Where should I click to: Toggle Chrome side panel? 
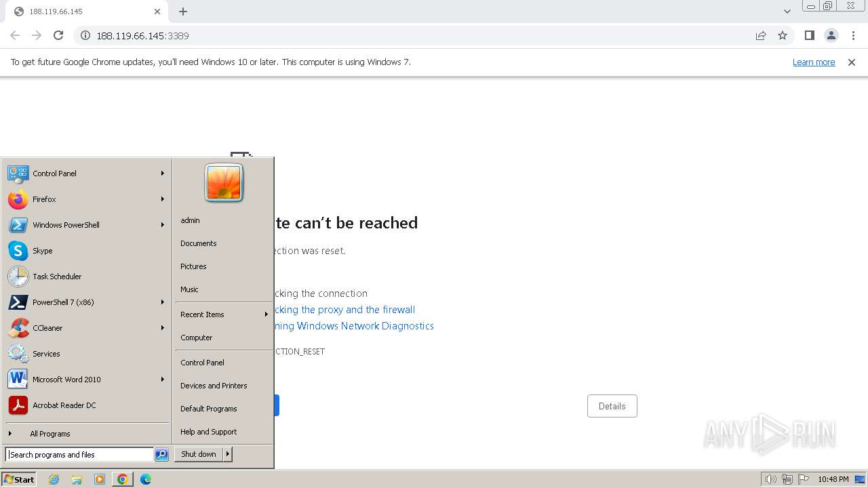pos(809,35)
